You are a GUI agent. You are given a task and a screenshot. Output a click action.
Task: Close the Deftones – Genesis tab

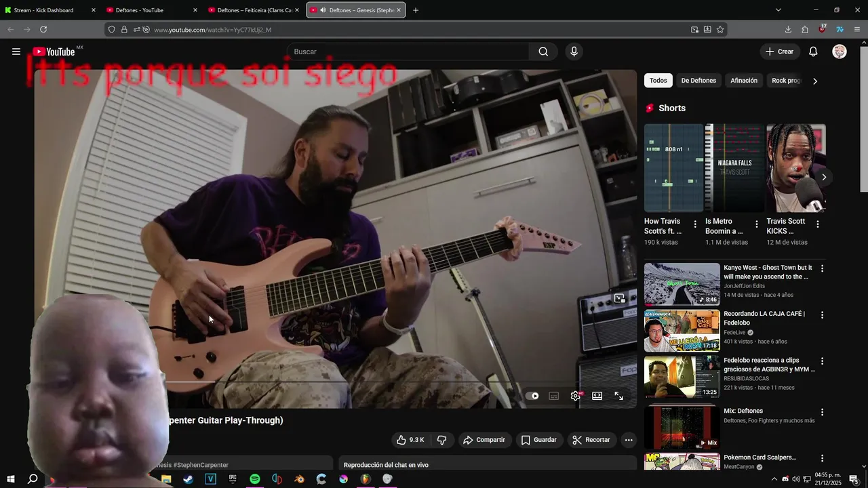[x=399, y=10]
